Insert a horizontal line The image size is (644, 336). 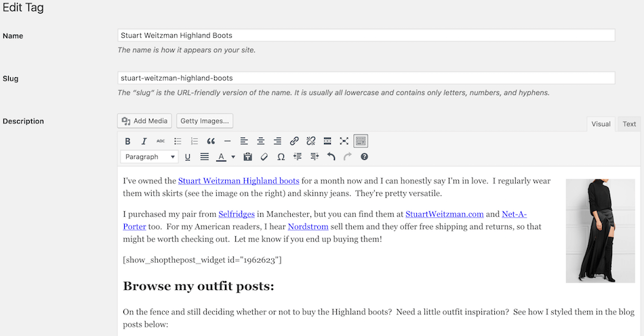(227, 141)
